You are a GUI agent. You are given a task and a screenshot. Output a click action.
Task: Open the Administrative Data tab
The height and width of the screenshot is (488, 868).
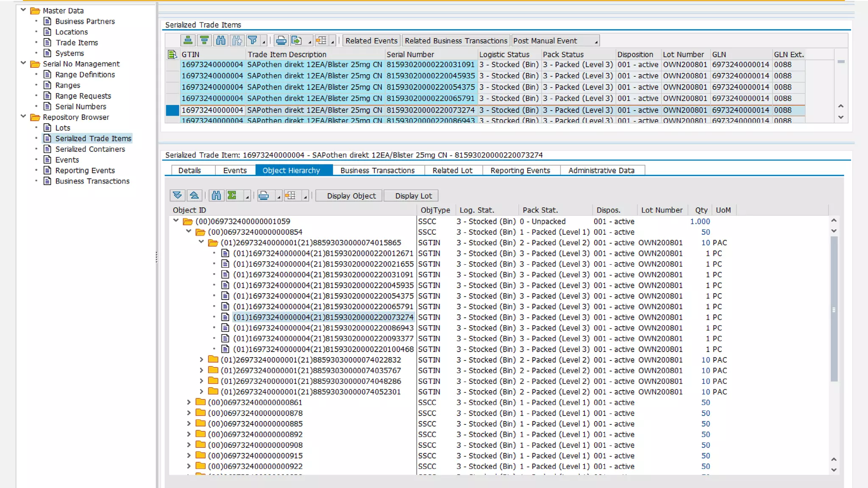point(601,170)
